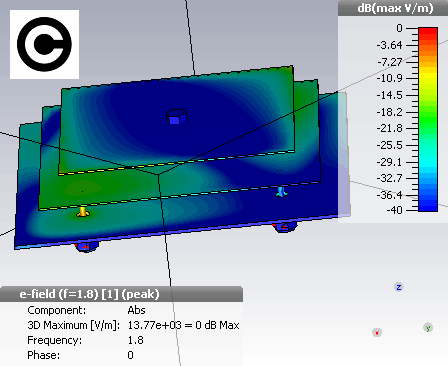The height and width of the screenshot is (366, 448).
Task: Click the right connector under ground plane
Action: (284, 227)
